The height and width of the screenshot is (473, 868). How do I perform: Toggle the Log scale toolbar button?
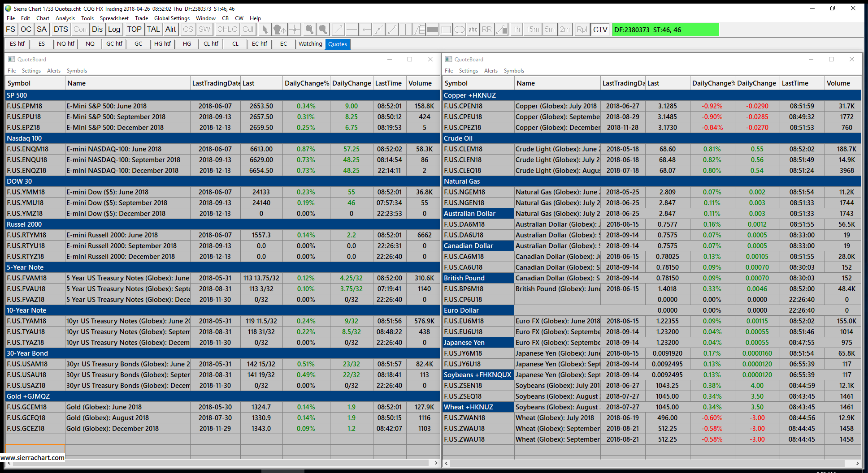pyautogui.click(x=114, y=30)
